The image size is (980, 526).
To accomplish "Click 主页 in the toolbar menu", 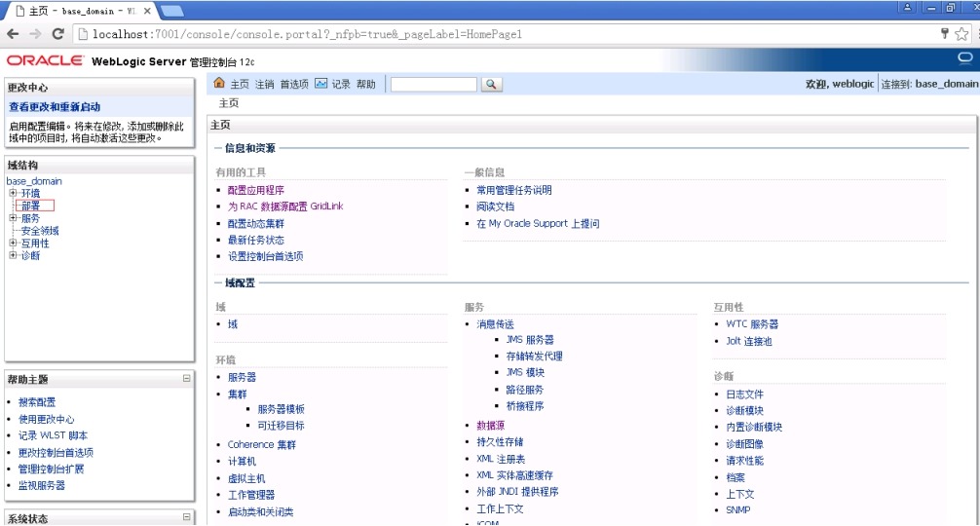I will click(x=240, y=85).
